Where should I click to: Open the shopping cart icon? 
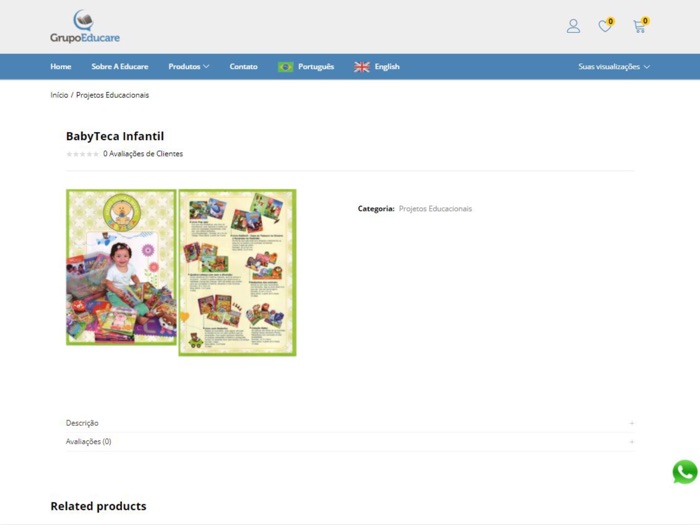coord(640,25)
